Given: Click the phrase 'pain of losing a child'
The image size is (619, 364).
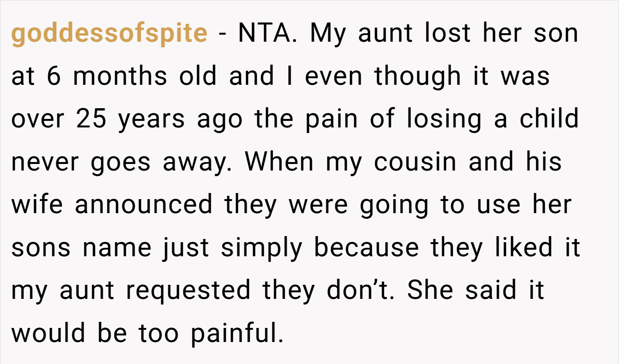Looking at the screenshot, I should click(x=442, y=119).
